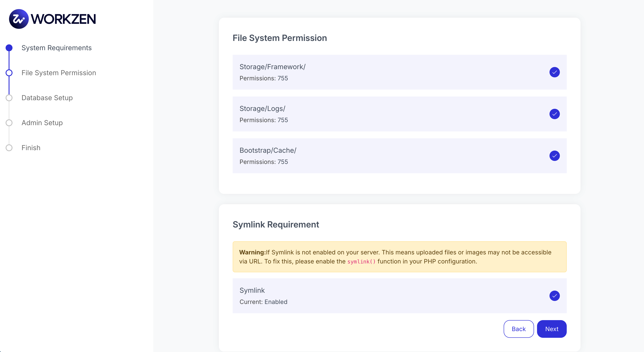The width and height of the screenshot is (644, 352).
Task: Click the Symlink enabled checkmark icon
Action: (554, 296)
